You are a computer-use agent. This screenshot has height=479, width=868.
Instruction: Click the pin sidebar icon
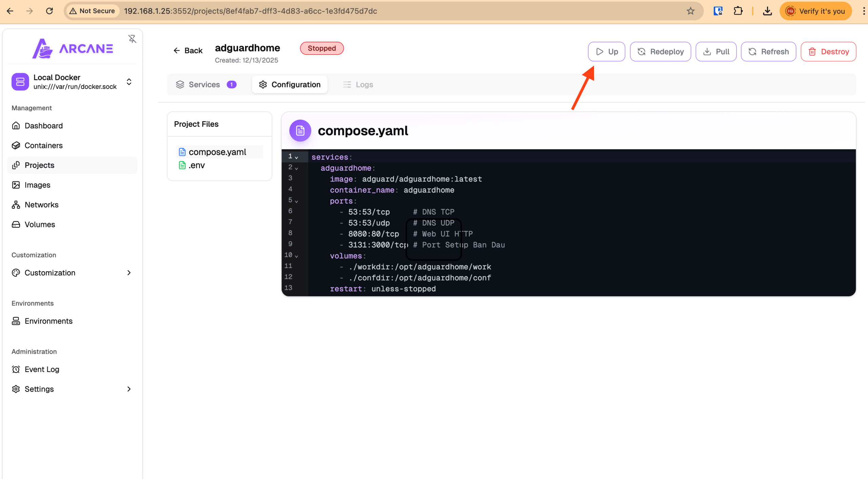tap(132, 39)
